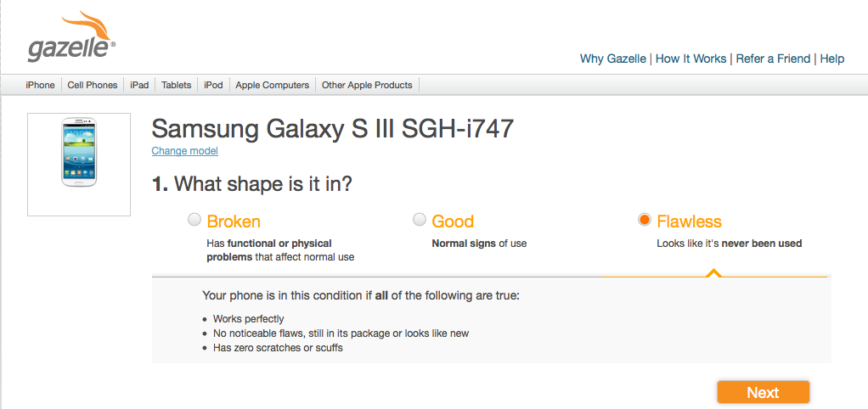Click the Refer a Friend link
This screenshot has width=868, height=409.
click(x=773, y=59)
